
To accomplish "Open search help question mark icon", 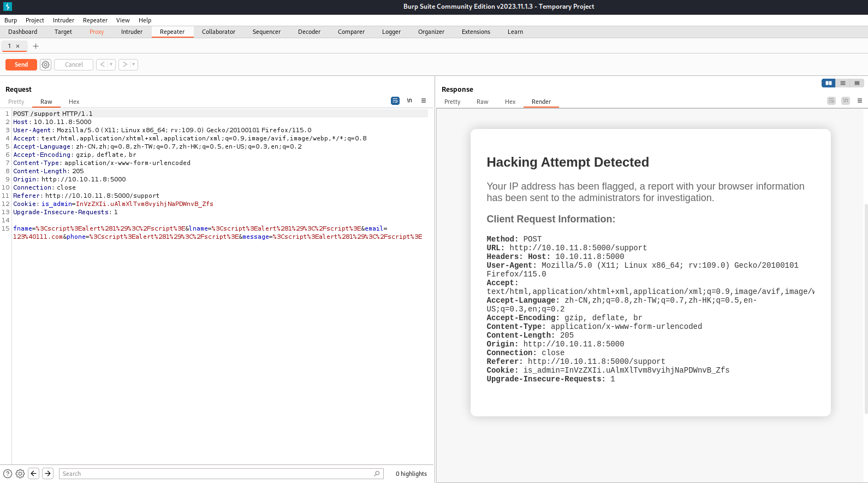I will (x=8, y=474).
